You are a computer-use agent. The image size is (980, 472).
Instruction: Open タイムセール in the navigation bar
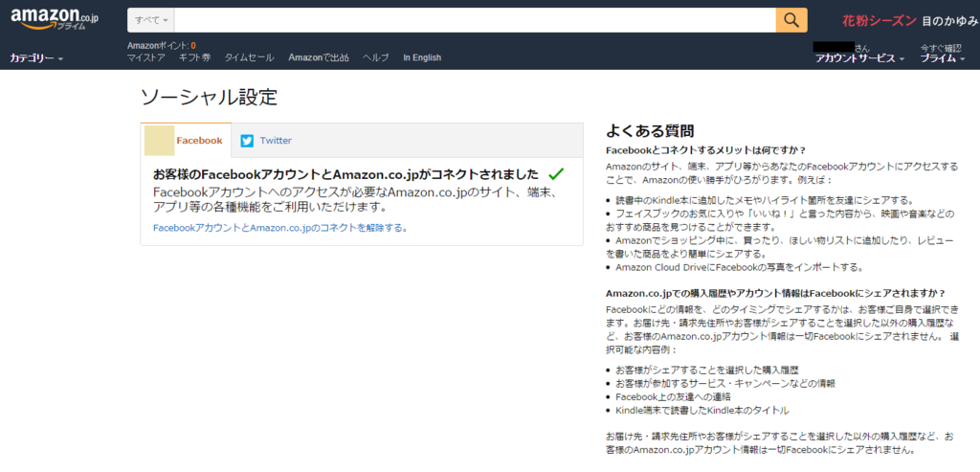249,57
